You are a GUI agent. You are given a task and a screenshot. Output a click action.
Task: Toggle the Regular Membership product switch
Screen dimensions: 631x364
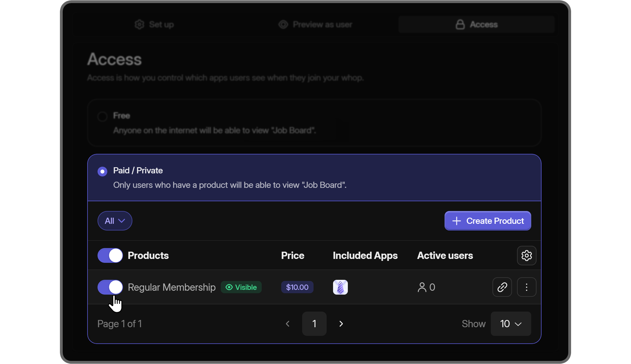click(x=110, y=287)
